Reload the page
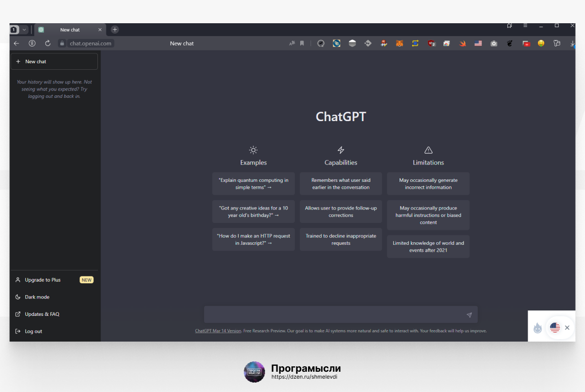 [x=48, y=44]
